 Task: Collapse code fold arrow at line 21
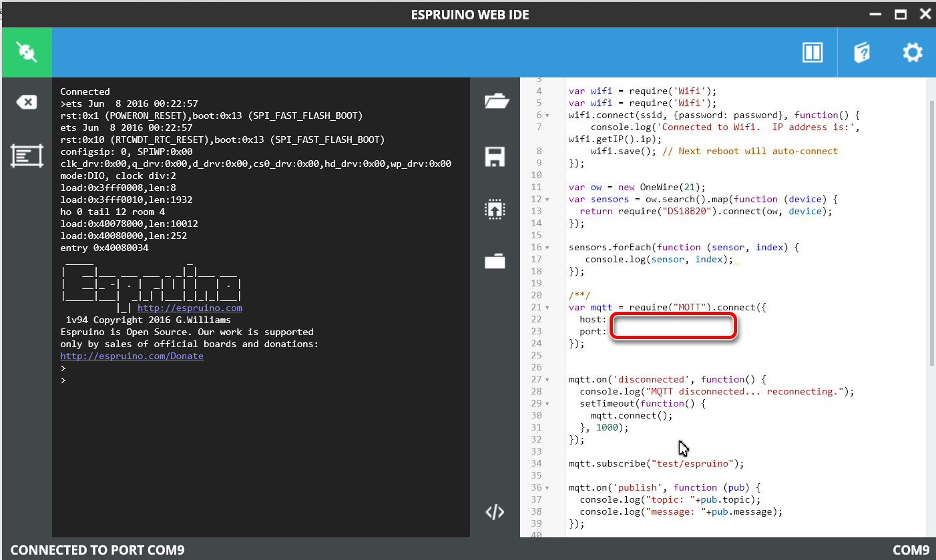[547, 308]
